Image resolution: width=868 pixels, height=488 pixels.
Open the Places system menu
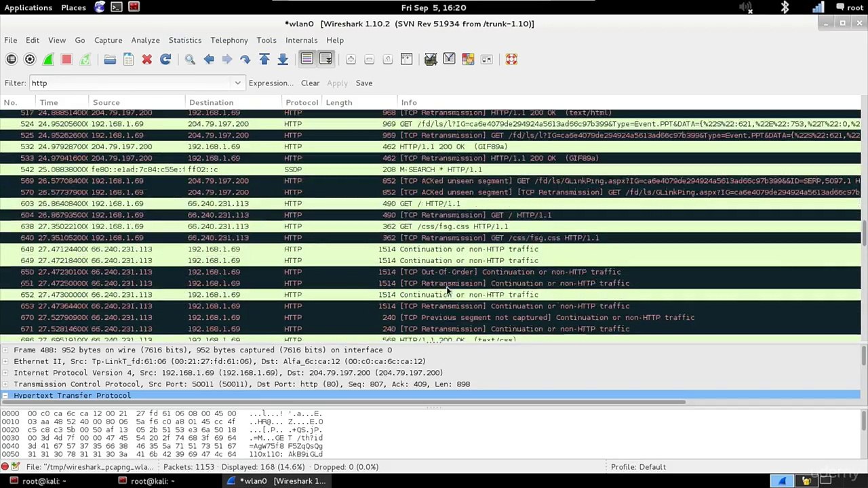point(73,7)
